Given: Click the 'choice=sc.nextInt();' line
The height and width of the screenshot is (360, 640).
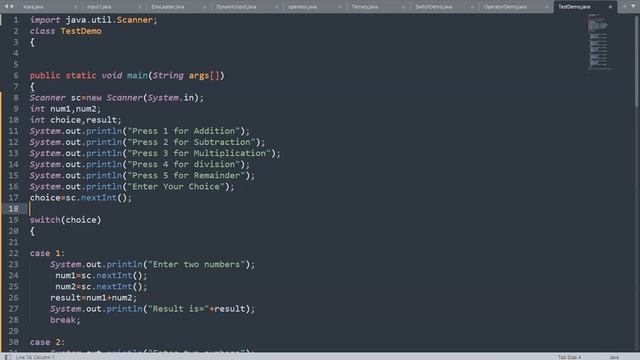Looking at the screenshot, I should [x=81, y=198].
